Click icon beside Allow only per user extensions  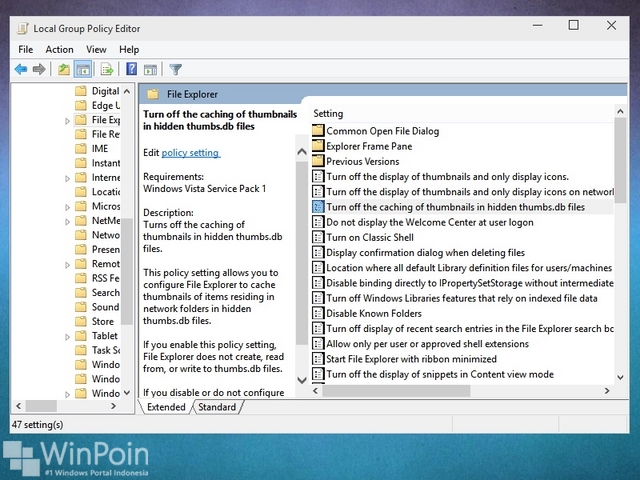coord(318,344)
